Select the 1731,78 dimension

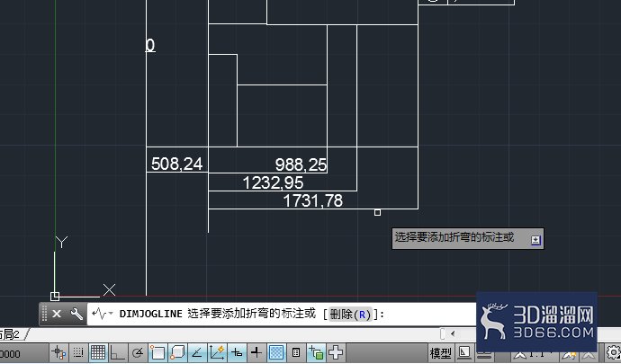coord(313,200)
